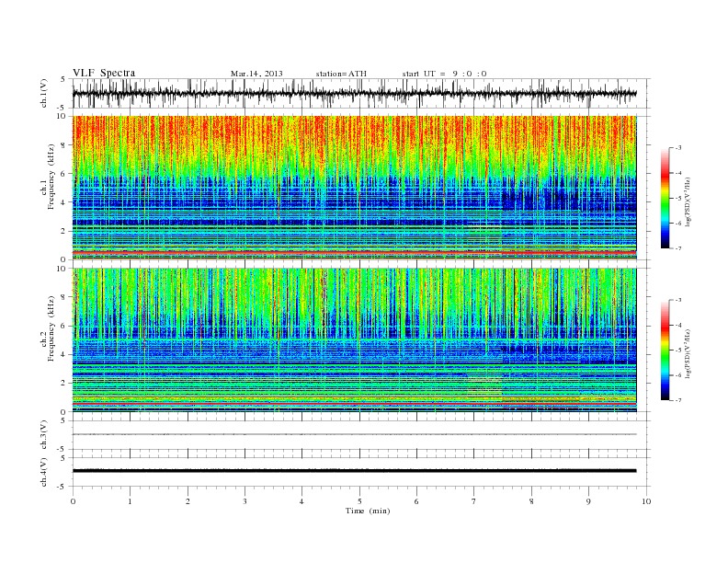The height and width of the screenshot is (563, 728).
Task: Click the "ch.3(V)" axis label
Action: (44, 435)
